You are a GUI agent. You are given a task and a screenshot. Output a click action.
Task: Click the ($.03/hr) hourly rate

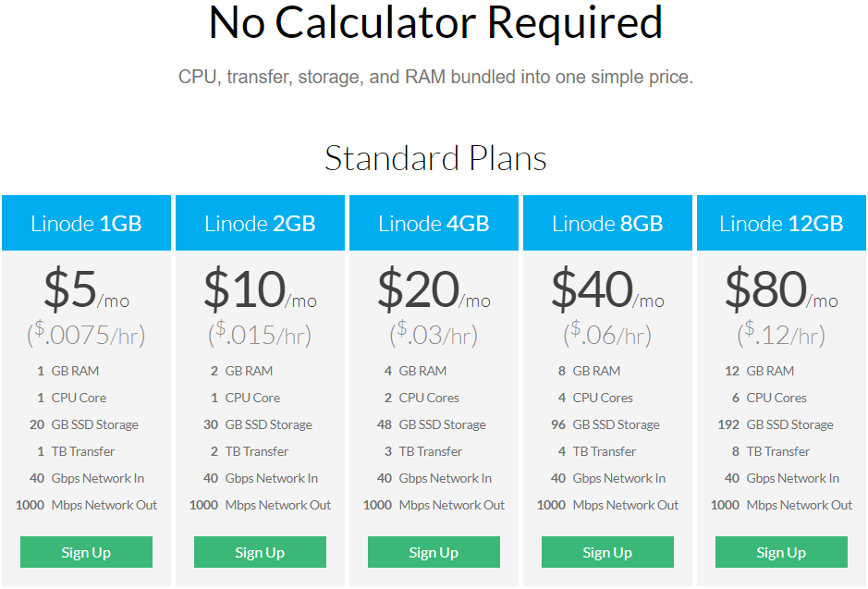point(434,334)
